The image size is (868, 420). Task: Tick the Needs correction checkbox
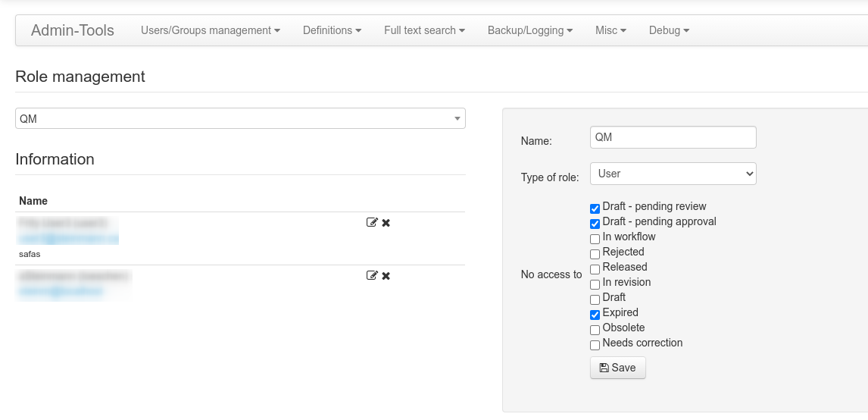coord(595,345)
